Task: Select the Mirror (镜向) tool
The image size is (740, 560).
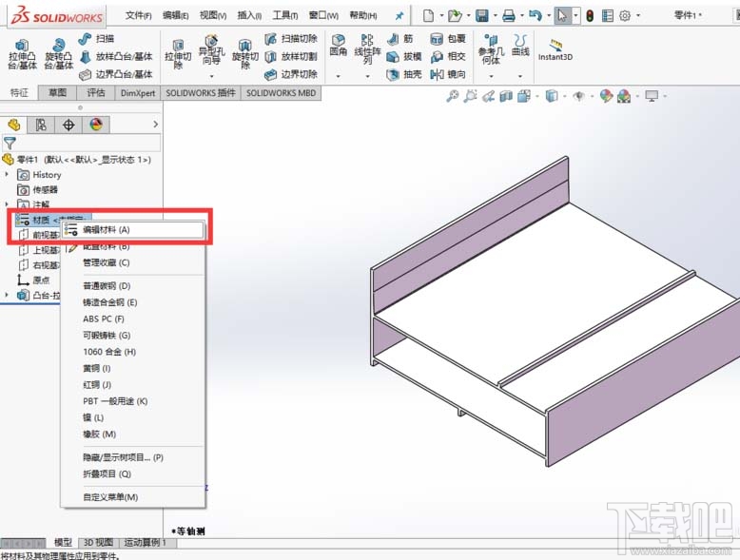Action: click(448, 74)
